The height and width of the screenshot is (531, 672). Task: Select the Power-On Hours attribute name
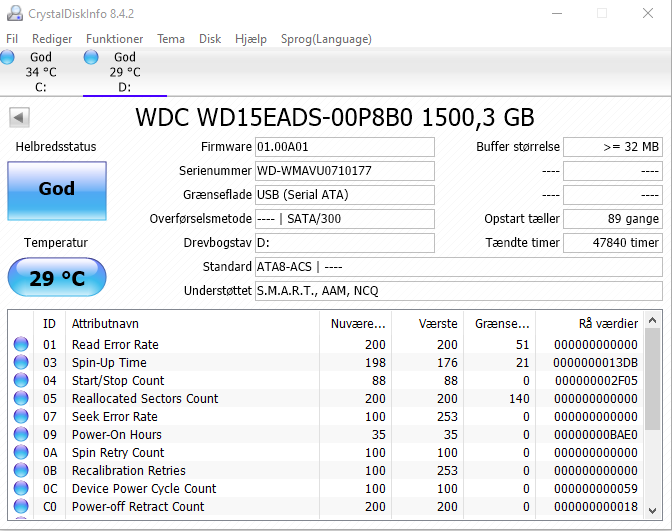tap(117, 435)
